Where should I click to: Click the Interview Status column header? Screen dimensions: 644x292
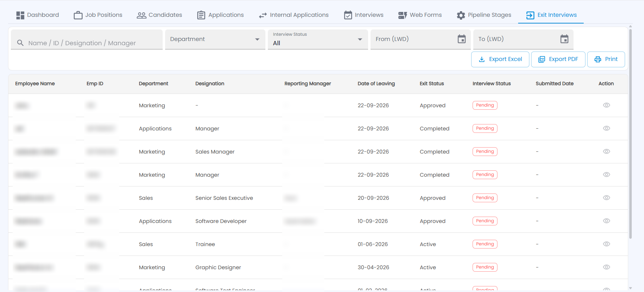492,83
